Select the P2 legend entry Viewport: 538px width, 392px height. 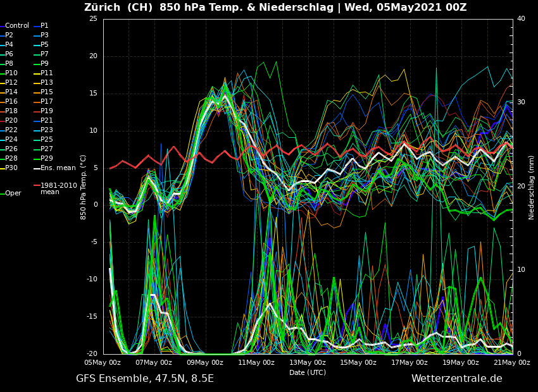(7, 35)
